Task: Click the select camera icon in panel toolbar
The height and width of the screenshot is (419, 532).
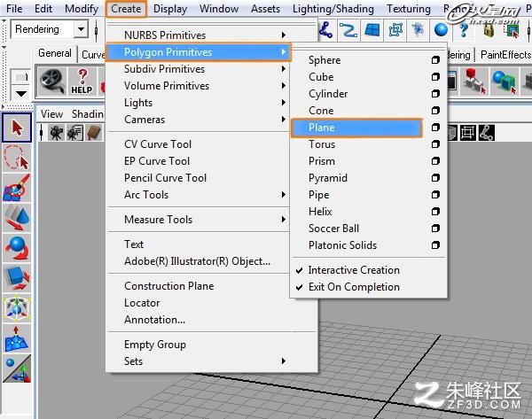Action: 56,133
